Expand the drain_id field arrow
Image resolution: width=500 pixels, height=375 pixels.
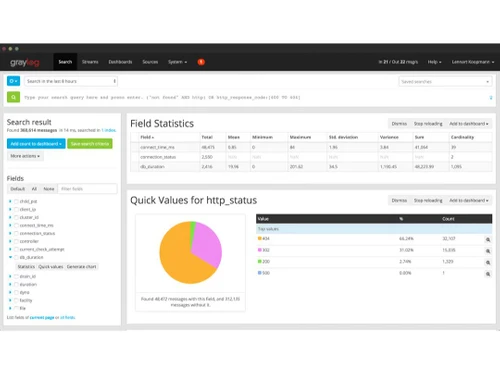[x=10, y=276]
